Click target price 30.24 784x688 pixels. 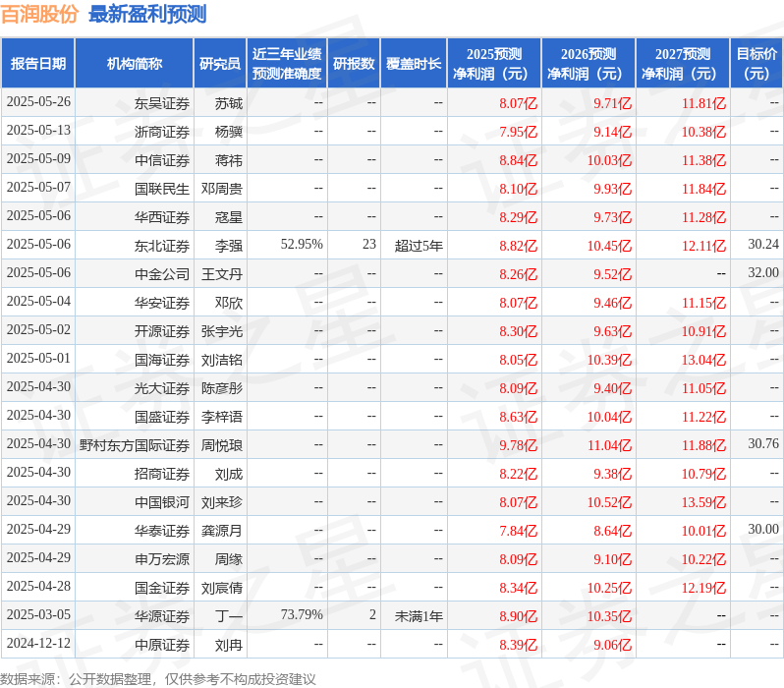(763, 244)
